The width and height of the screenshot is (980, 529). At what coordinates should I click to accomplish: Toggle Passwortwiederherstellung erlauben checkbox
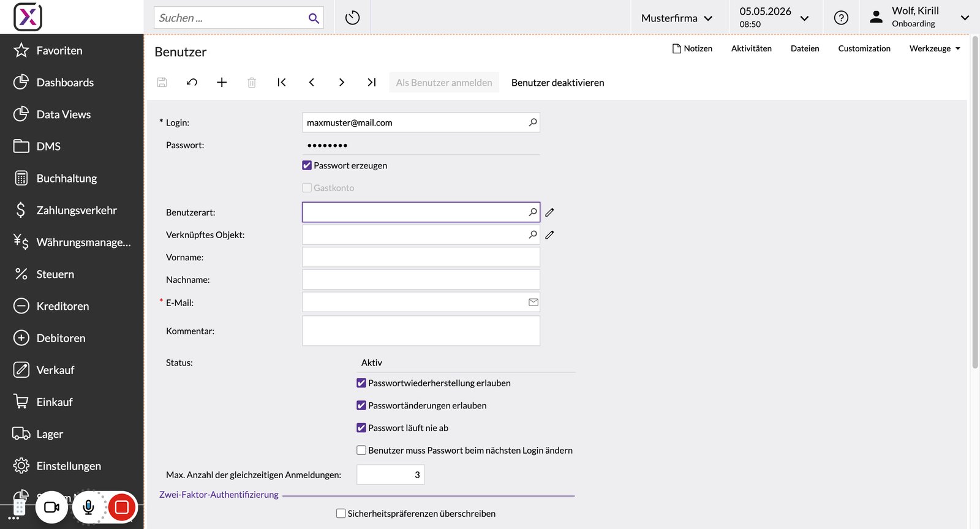(361, 383)
